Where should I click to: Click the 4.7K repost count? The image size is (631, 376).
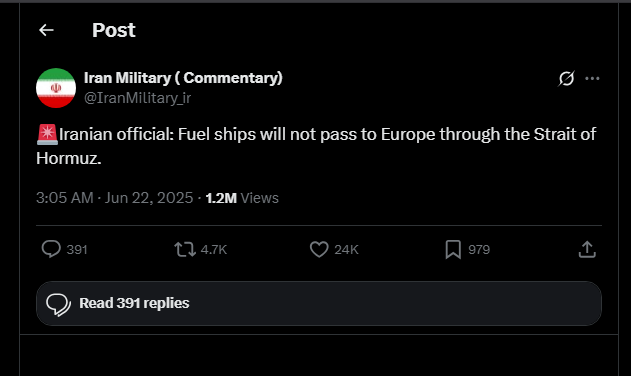coord(214,250)
